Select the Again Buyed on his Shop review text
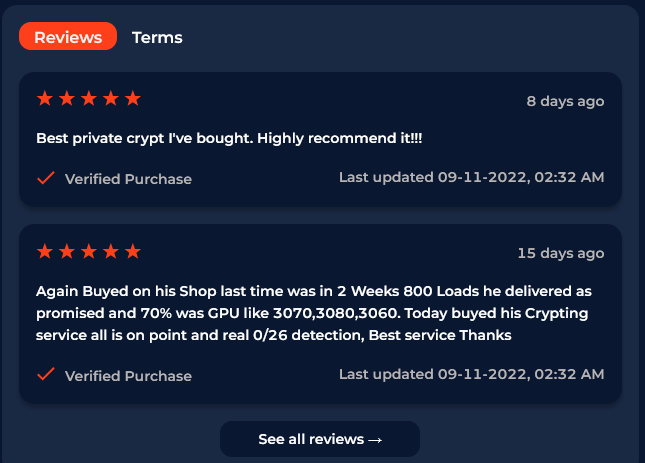645x463 pixels. [314, 313]
